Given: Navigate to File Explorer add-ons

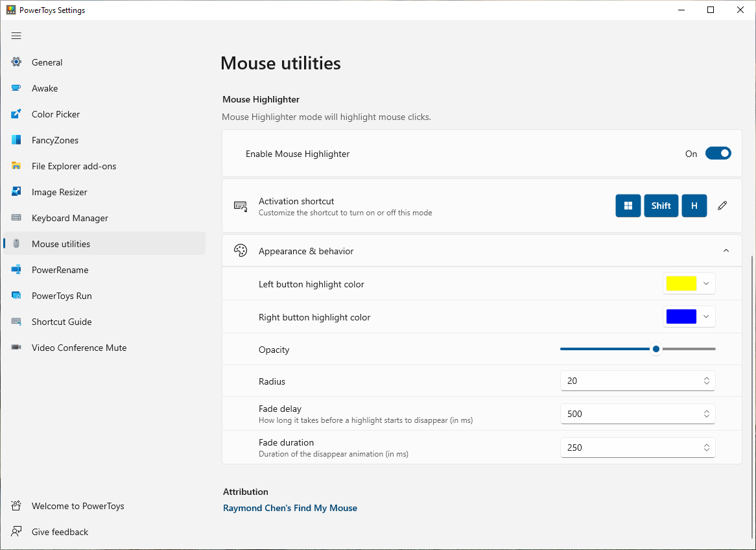Looking at the screenshot, I should coord(104,166).
